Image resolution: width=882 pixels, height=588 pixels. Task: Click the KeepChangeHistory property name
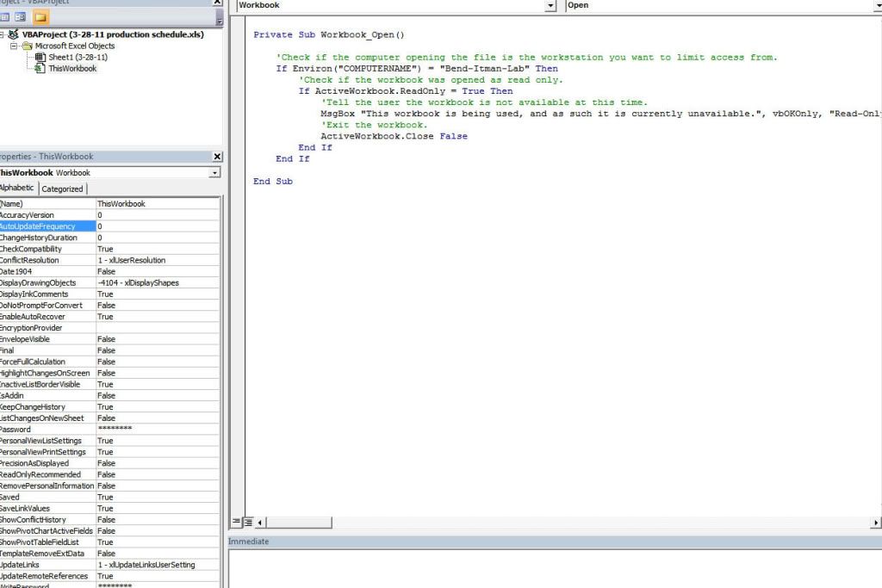click(33, 406)
